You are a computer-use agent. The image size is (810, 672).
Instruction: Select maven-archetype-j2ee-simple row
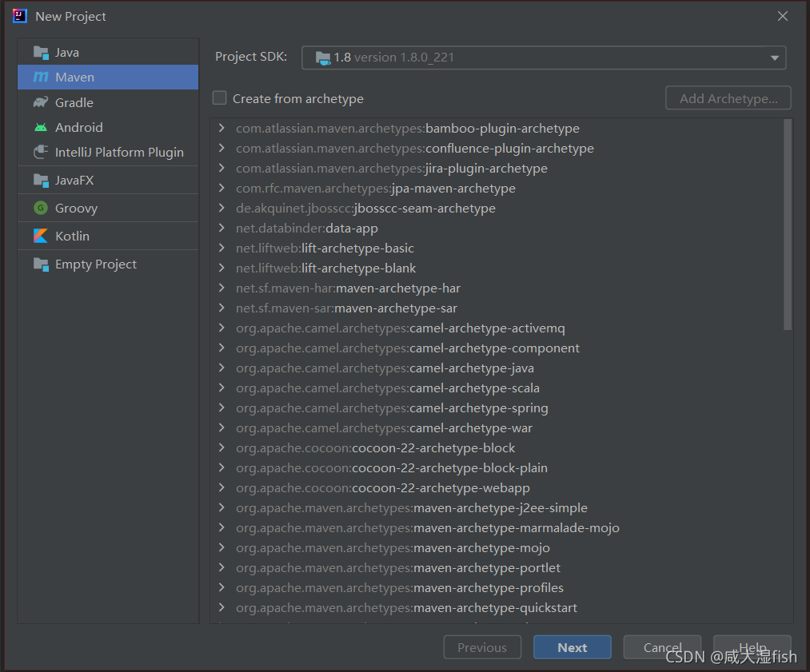point(496,508)
